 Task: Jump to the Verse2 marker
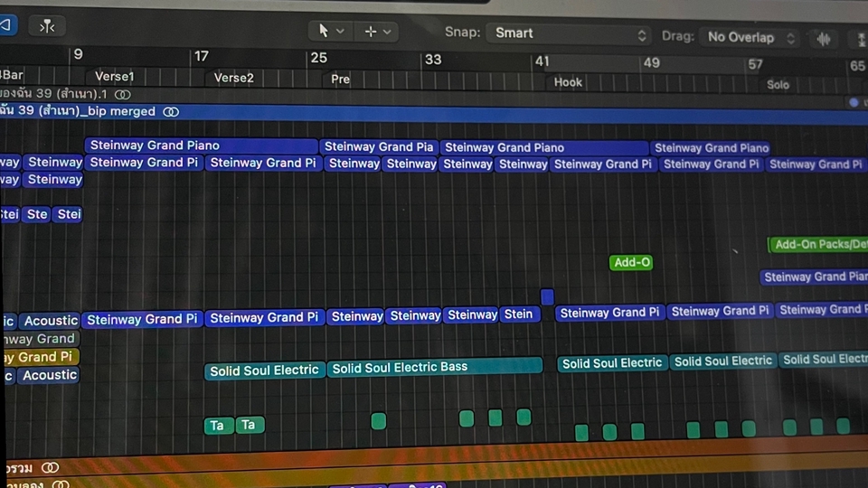[233, 78]
